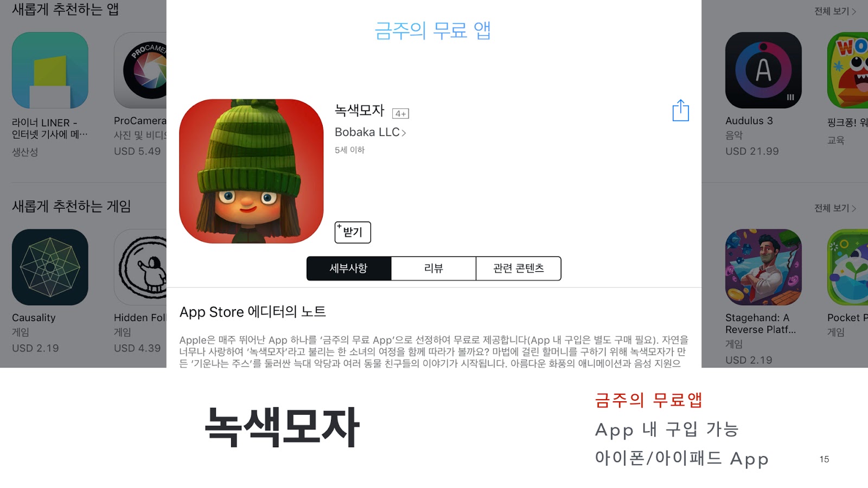Viewport: 868px width, 488px height.
Task: Switch to the 관련 콘텐츠 tab
Action: pyautogui.click(x=519, y=268)
